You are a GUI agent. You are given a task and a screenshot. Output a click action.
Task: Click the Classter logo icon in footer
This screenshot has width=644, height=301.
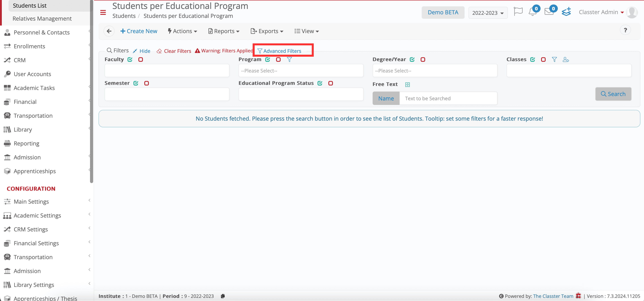pos(578,296)
